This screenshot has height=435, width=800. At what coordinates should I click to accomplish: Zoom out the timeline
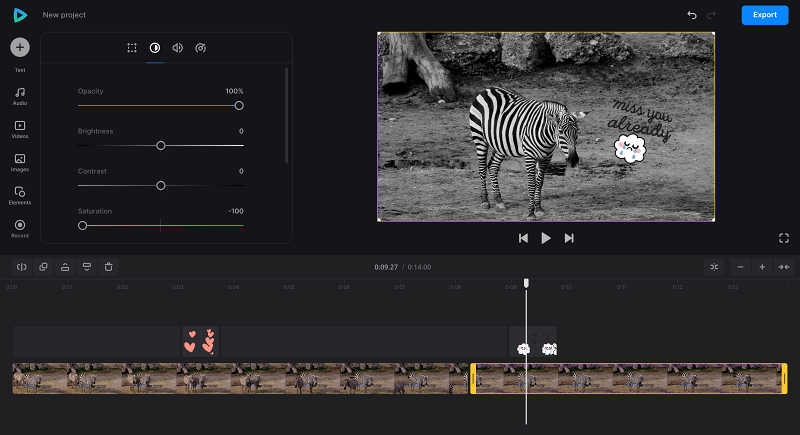coord(740,267)
